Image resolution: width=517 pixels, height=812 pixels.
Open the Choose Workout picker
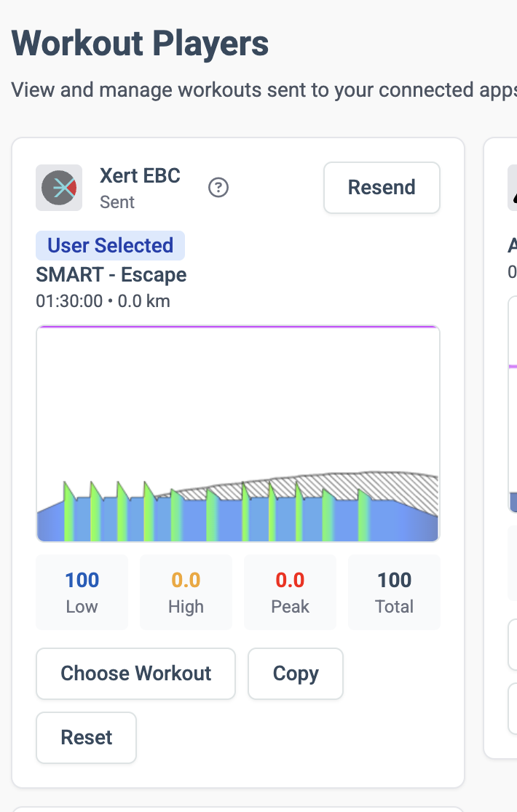[135, 674]
